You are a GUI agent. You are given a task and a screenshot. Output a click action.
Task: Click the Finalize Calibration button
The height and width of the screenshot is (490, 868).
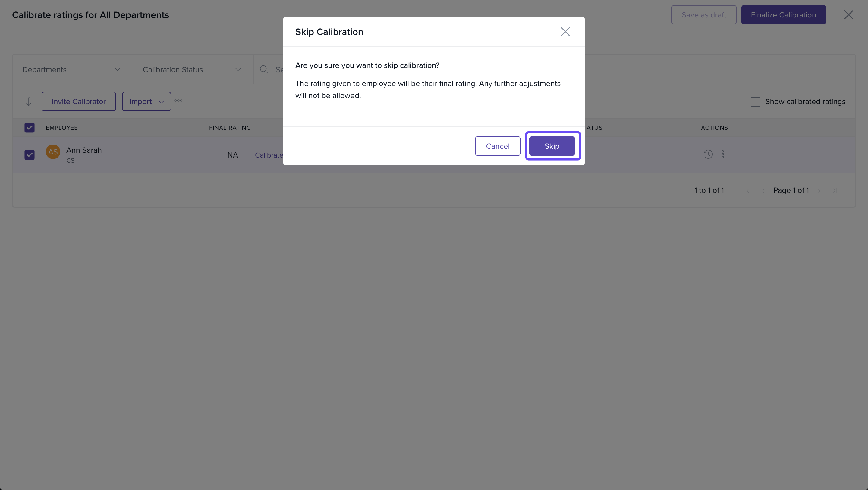783,15
